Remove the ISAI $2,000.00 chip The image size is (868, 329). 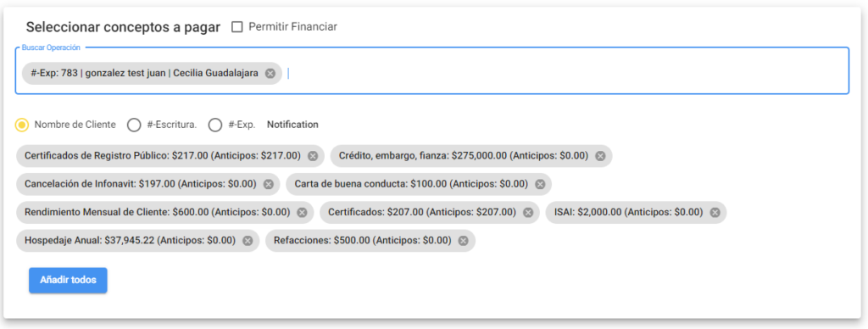point(715,212)
